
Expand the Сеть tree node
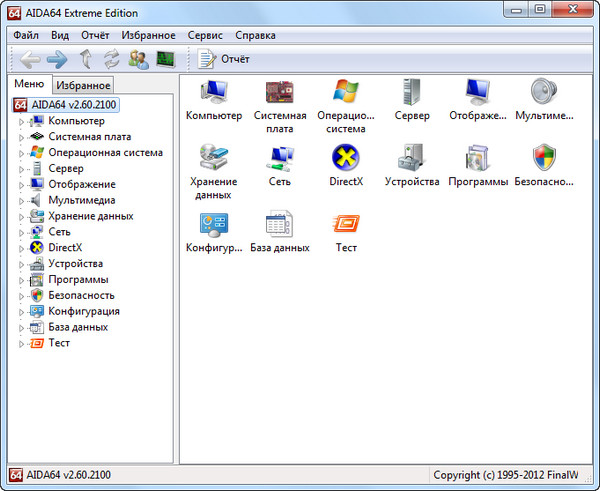coord(21,232)
